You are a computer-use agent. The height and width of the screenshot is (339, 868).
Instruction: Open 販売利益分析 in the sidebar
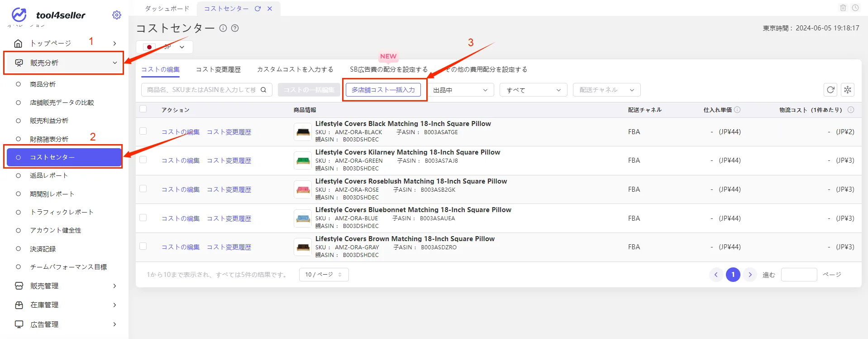[x=49, y=121]
